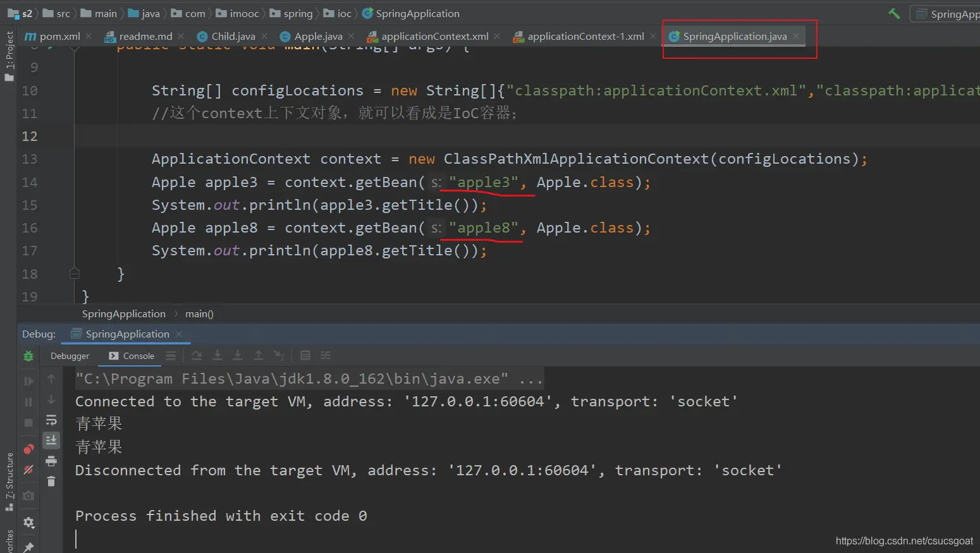The image size is (980, 553).
Task: Toggle scroll to end of console
Action: pos(51,440)
